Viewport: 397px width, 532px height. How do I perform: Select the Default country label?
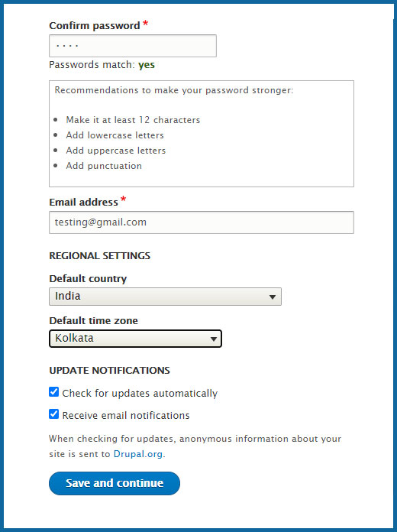coord(88,278)
